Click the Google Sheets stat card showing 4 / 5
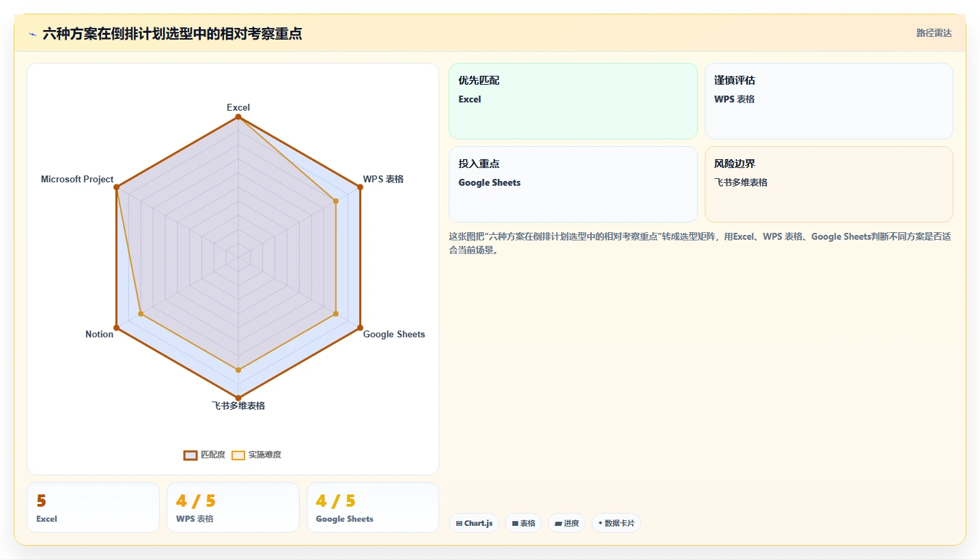980x560 pixels. [x=373, y=507]
